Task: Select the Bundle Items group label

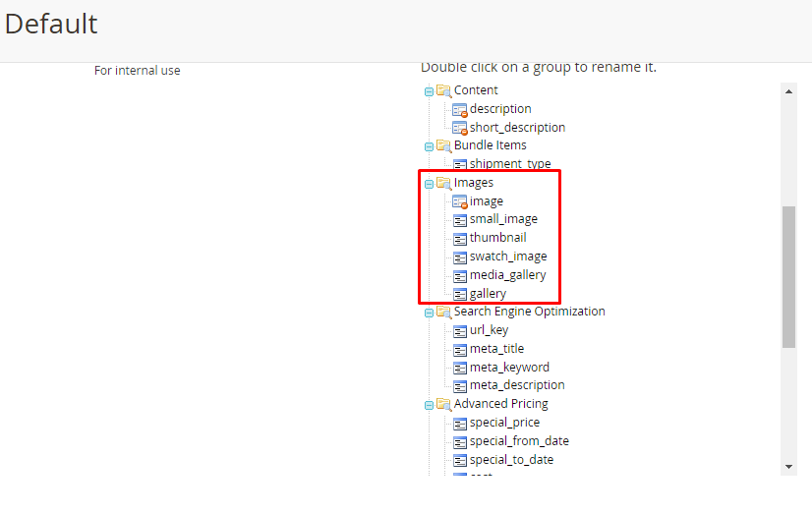Action: [490, 144]
